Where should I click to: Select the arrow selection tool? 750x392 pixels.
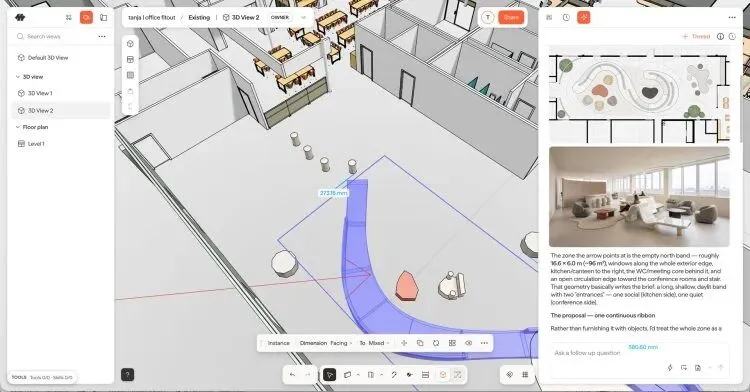pyautogui.click(x=330, y=375)
